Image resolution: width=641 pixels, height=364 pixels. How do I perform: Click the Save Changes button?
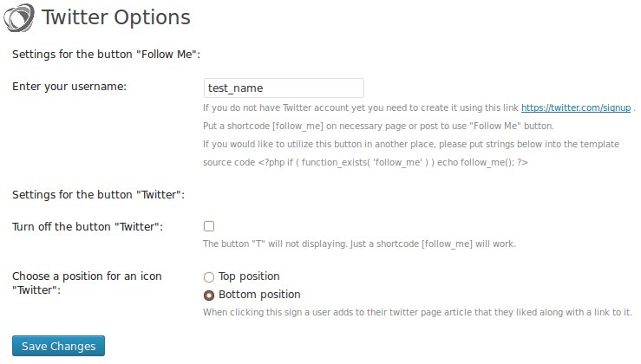(x=58, y=346)
